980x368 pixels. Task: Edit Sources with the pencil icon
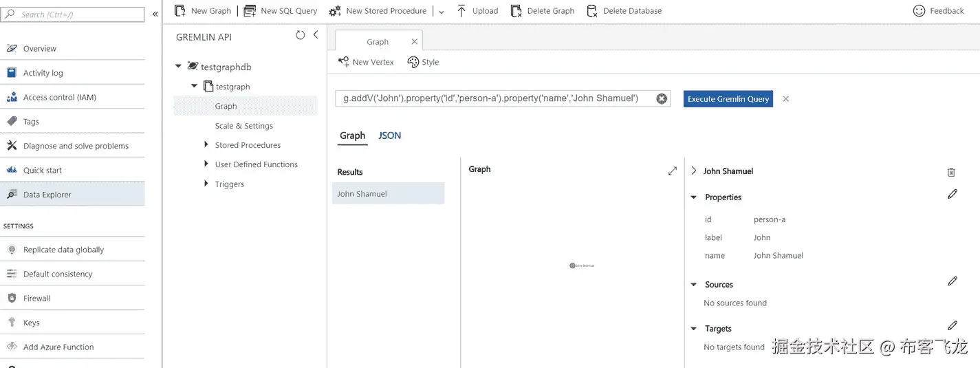(952, 281)
